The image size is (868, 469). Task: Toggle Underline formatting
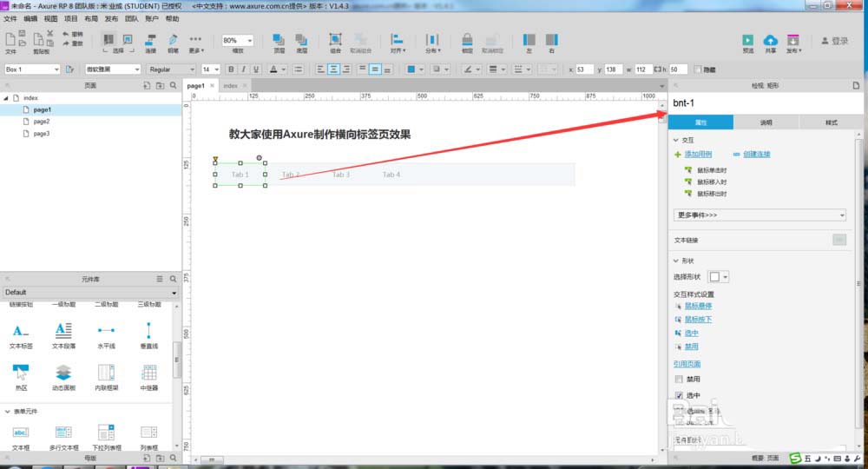[x=256, y=69]
